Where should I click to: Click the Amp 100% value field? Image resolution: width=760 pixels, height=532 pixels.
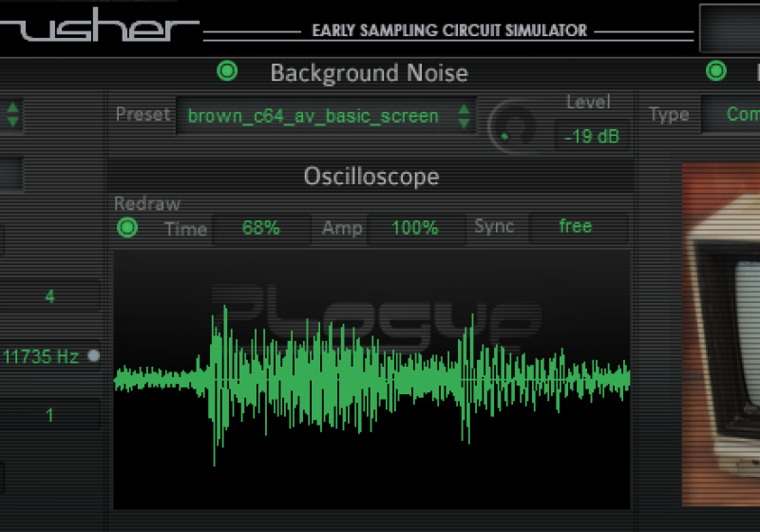coord(414,228)
